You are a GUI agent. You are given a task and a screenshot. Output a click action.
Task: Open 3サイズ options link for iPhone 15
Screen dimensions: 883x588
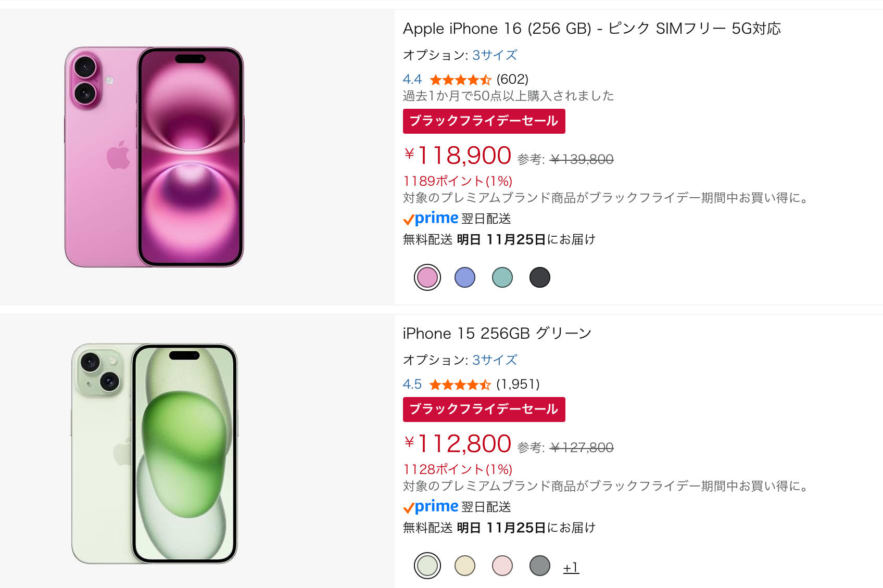click(x=495, y=360)
